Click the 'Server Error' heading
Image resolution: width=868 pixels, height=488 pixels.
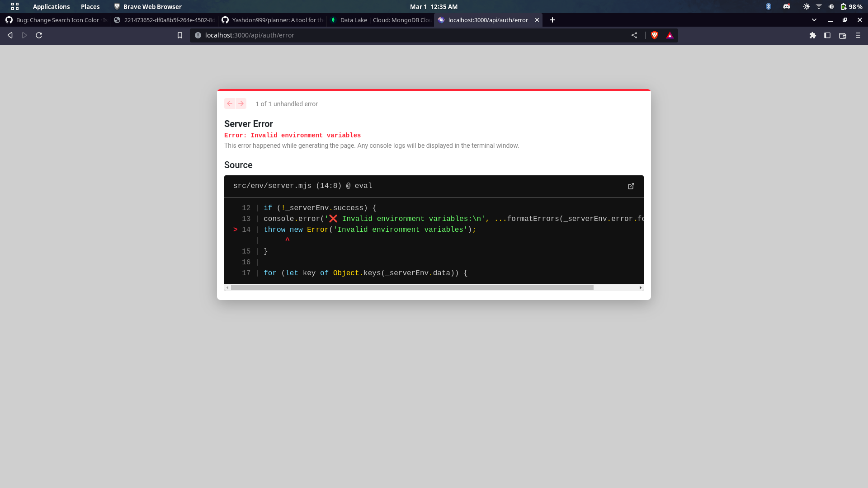[x=249, y=124]
